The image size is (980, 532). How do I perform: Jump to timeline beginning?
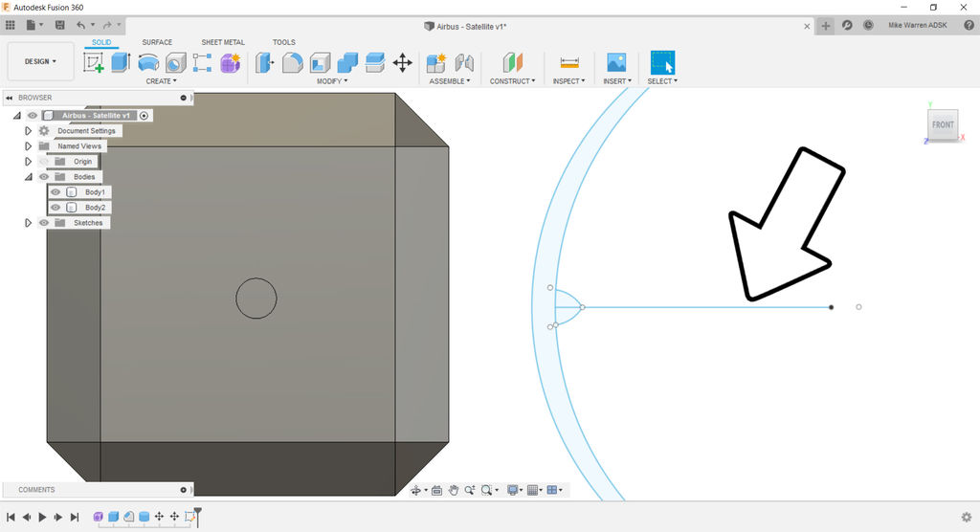coord(11,517)
